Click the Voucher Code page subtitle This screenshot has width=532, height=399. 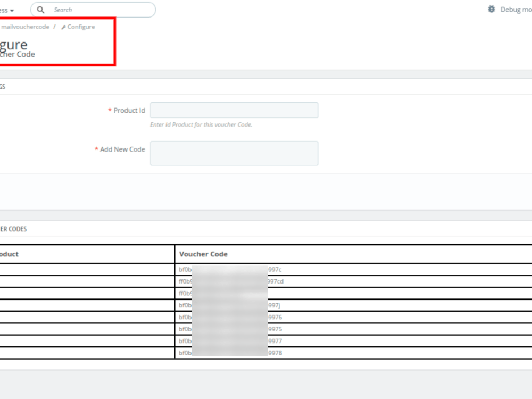click(19, 54)
